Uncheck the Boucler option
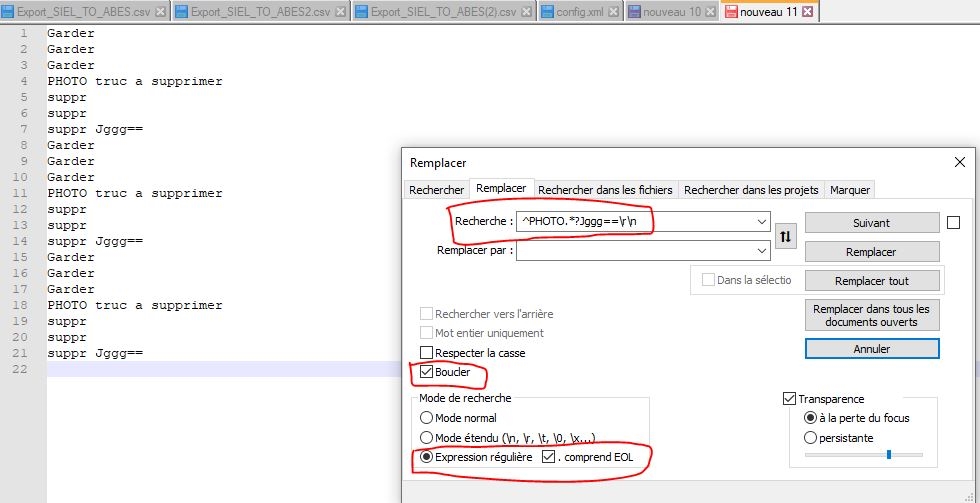 [x=427, y=373]
